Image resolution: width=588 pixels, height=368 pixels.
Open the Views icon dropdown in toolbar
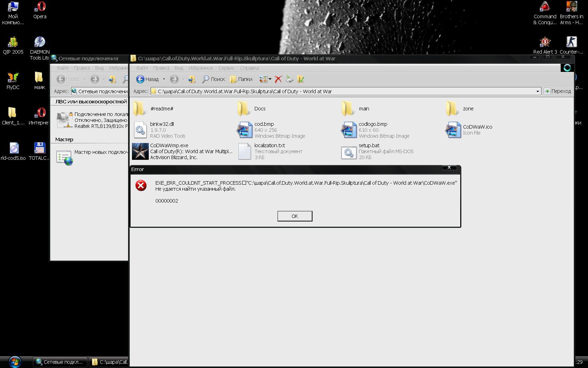265,79
